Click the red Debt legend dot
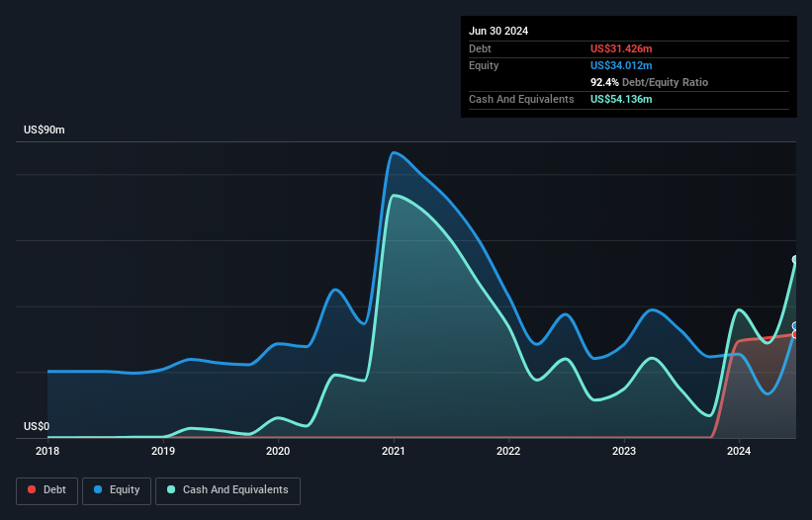Viewport: 812px width, 520px height. [x=32, y=489]
